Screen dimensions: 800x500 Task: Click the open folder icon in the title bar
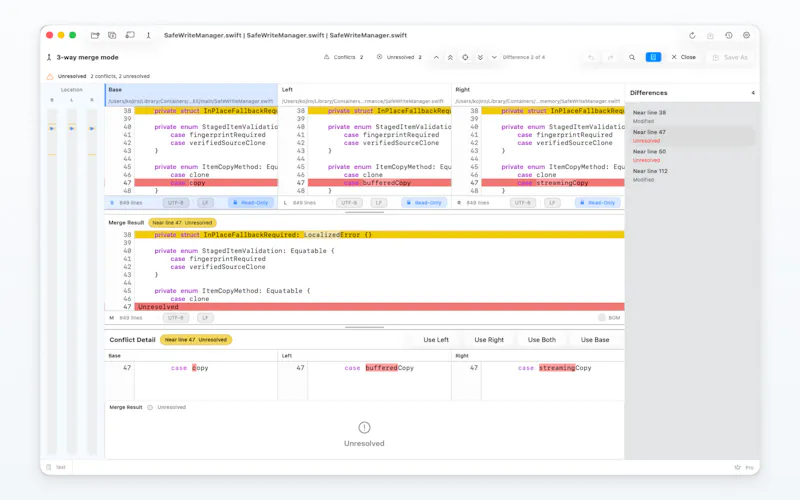pyautogui.click(x=95, y=35)
